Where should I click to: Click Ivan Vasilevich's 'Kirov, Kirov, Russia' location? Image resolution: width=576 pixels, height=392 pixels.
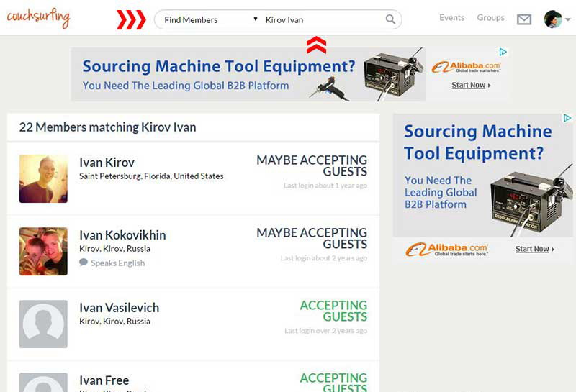114,322
